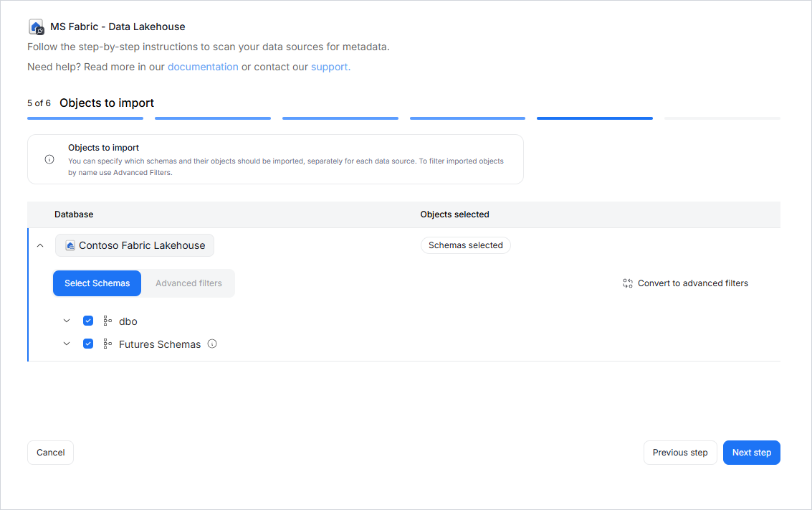The height and width of the screenshot is (510, 812).
Task: Collapse the Contoso Fabric Lakehouse row
Action: pyautogui.click(x=40, y=245)
